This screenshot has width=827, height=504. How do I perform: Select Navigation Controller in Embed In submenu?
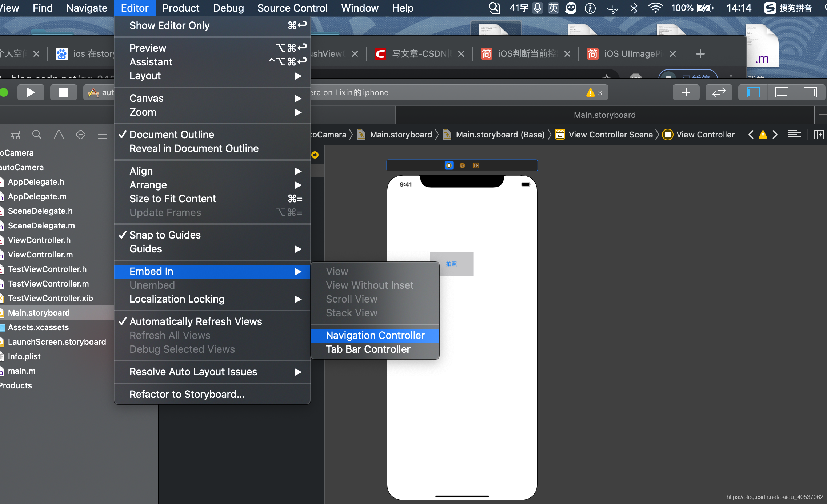point(375,335)
